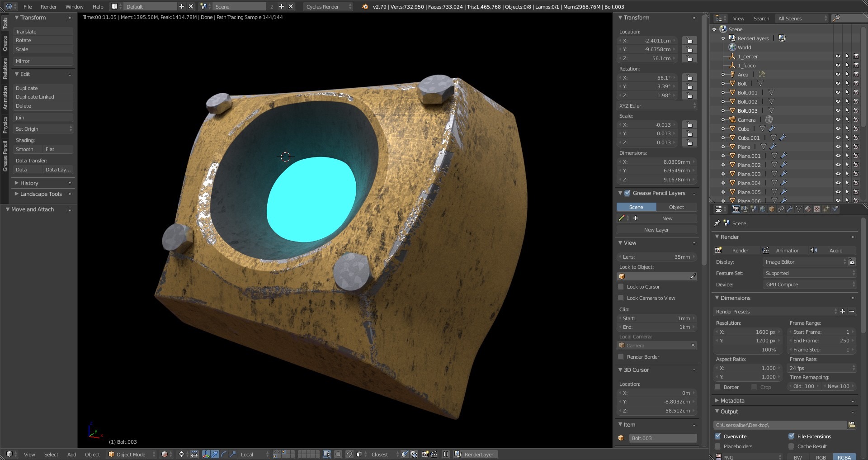
Task: Click the Translate button
Action: pos(43,32)
